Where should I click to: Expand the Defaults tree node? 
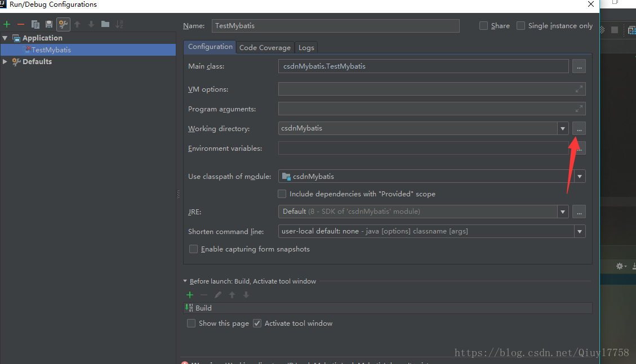[5, 61]
